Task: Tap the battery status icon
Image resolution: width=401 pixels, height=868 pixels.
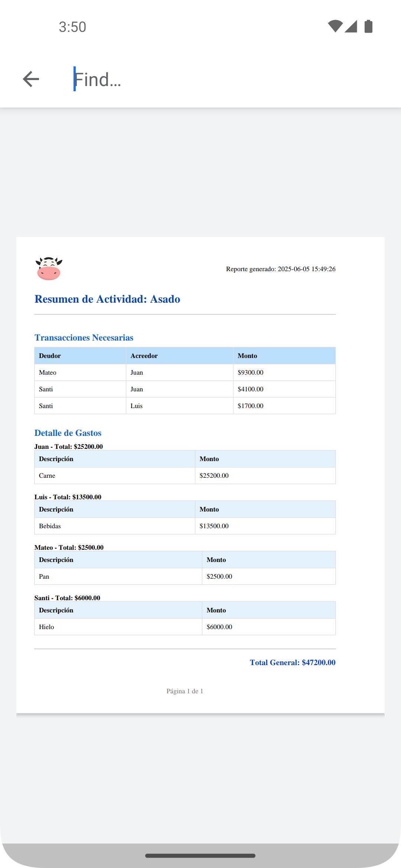Action: point(368,26)
